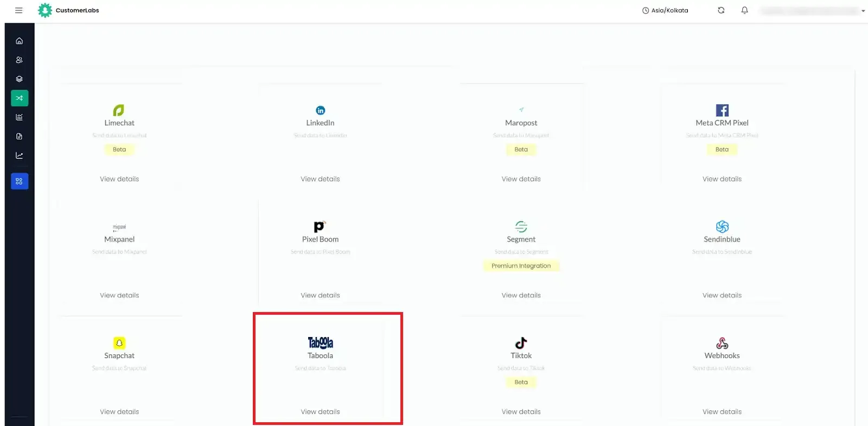View details for Tiktok

click(521, 412)
